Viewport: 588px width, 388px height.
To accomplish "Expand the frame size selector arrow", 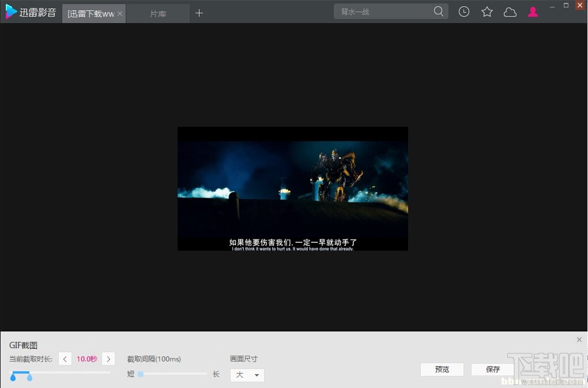I will pos(257,375).
